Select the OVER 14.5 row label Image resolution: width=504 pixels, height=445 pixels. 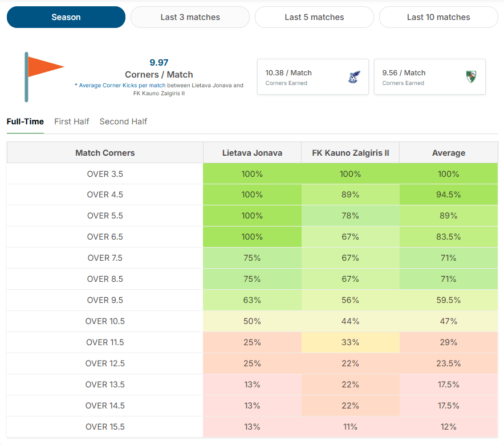[105, 406]
